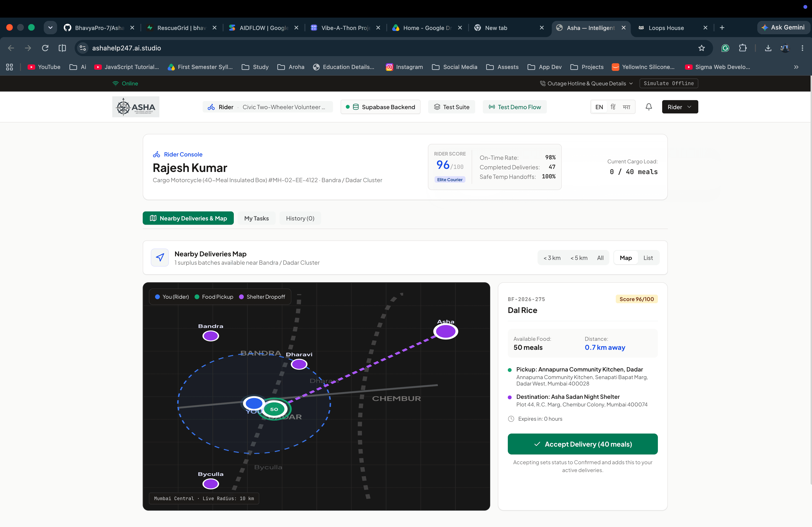Bookmark this page with the star icon
This screenshot has width=812, height=527.
tap(701, 48)
